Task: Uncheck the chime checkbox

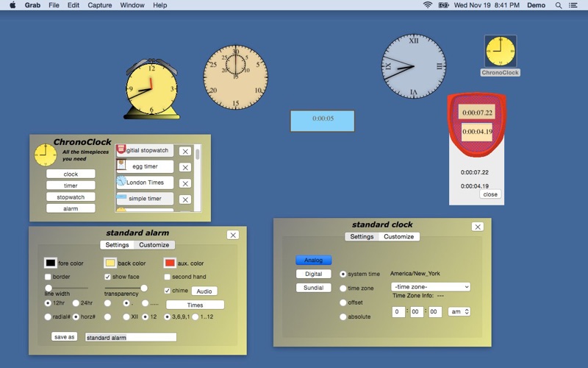Action: (168, 290)
